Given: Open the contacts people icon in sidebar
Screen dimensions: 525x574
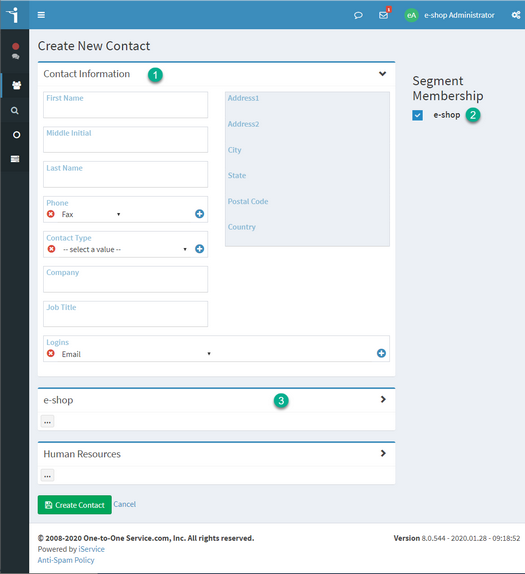Looking at the screenshot, I should (x=16, y=85).
